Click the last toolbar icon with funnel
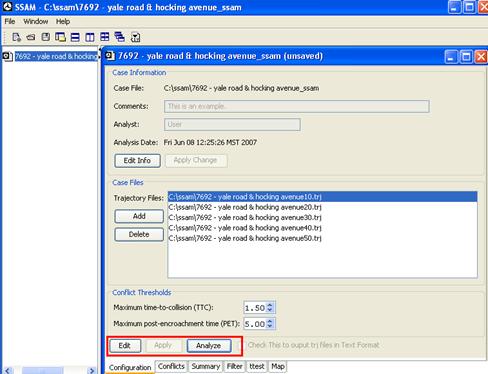 [x=136, y=37]
